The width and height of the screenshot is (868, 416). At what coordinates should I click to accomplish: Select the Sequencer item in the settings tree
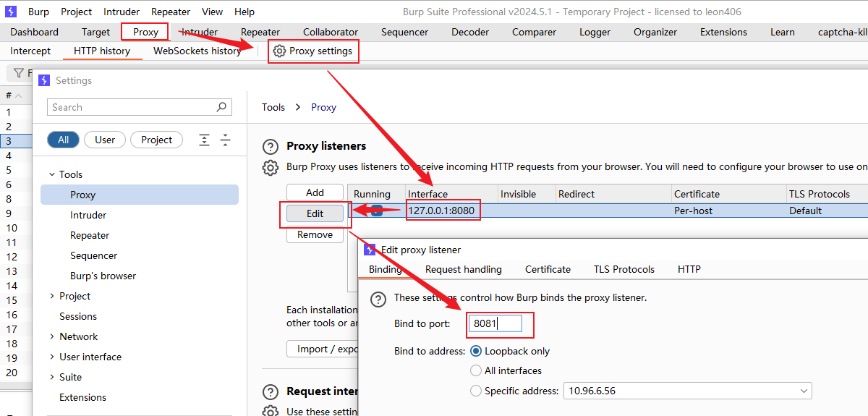tap(93, 255)
